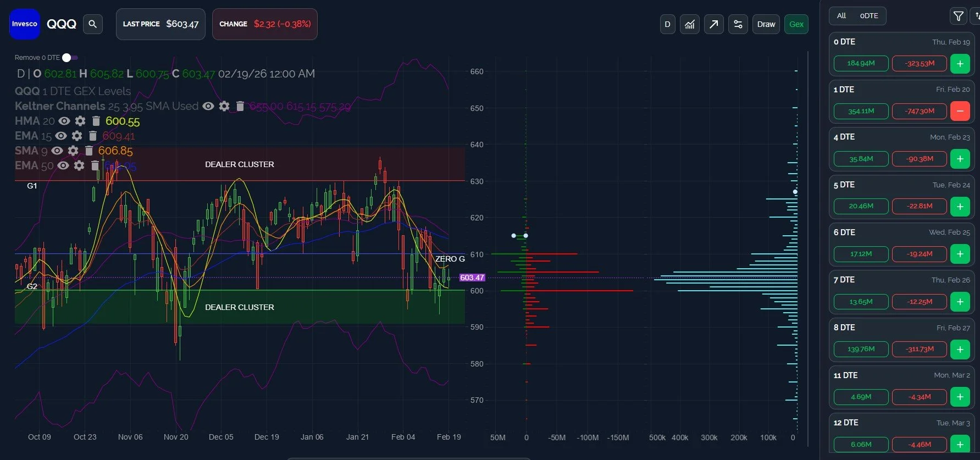This screenshot has height=460, width=980.
Task: Click the Invesco logo badge
Action: (25, 24)
